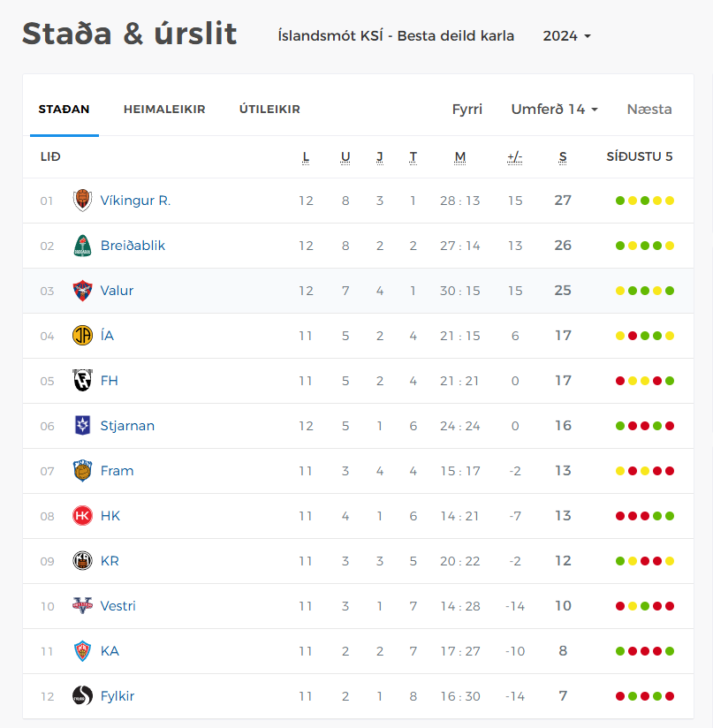Click the Næsta next round button
Image resolution: width=713 pixels, height=728 pixels.
(x=649, y=109)
